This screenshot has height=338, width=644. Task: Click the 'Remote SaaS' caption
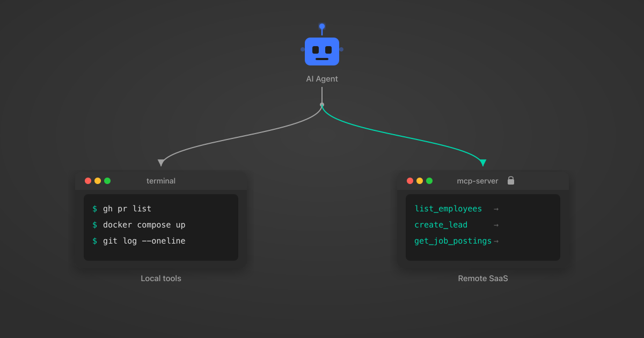click(483, 278)
